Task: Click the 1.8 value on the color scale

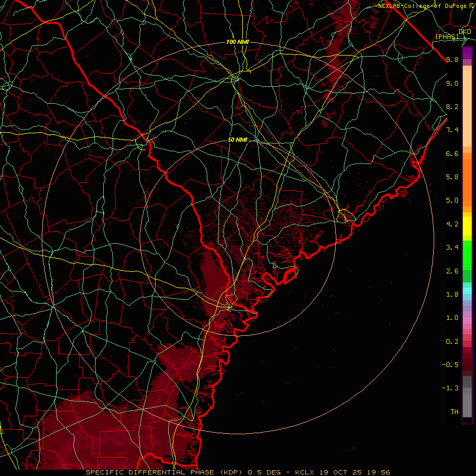Action: click(452, 295)
